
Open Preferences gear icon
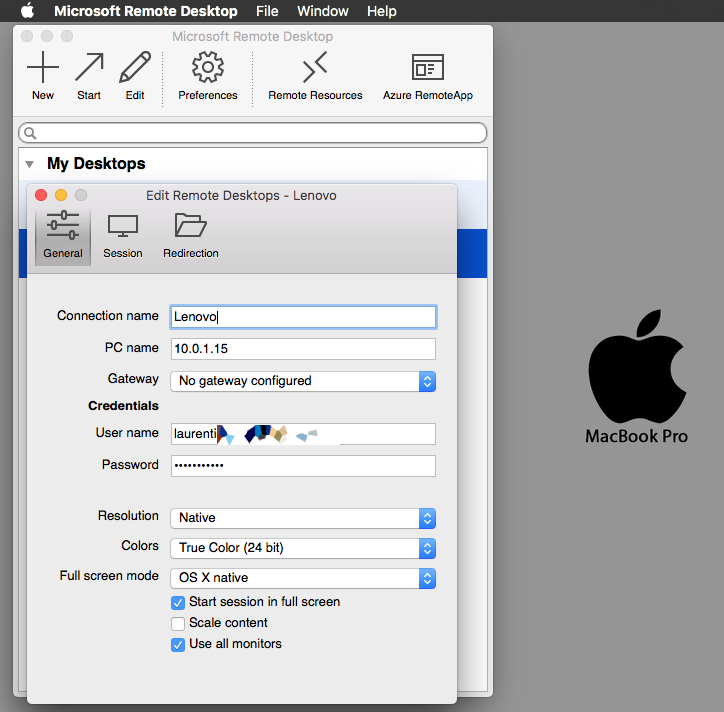click(208, 67)
